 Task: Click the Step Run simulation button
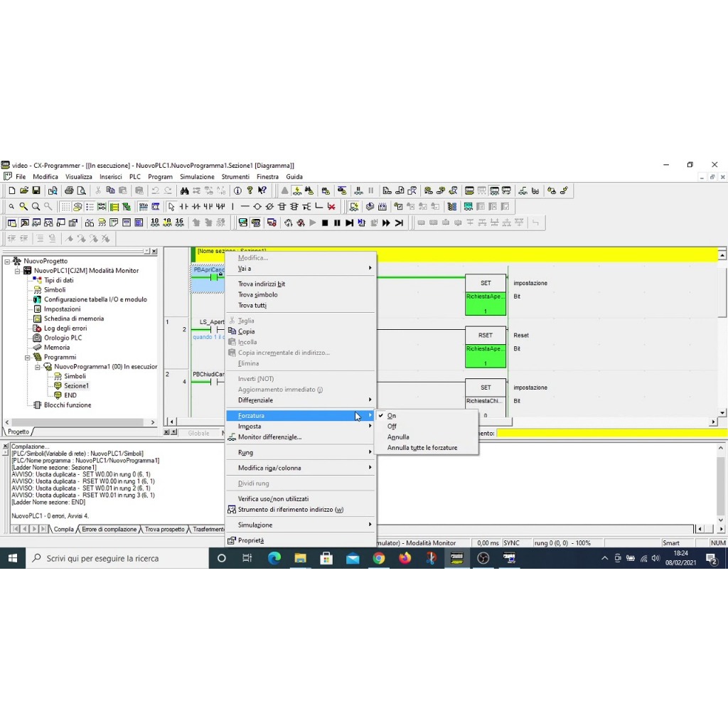(x=349, y=223)
